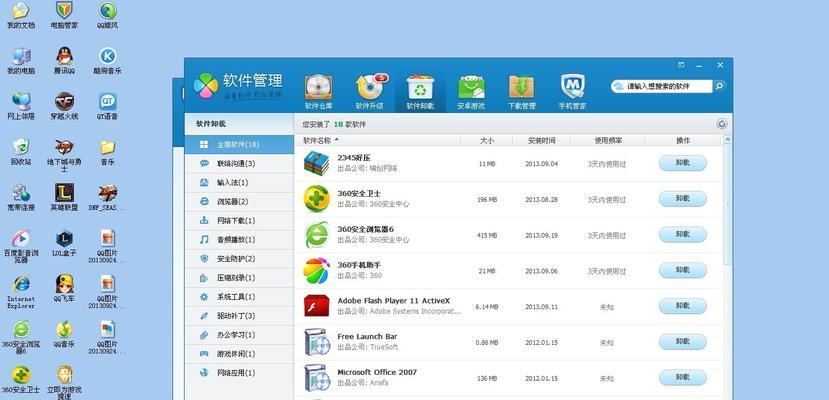Toggle sort arrow on 软件名称 column
829x400 pixels.
[337, 140]
